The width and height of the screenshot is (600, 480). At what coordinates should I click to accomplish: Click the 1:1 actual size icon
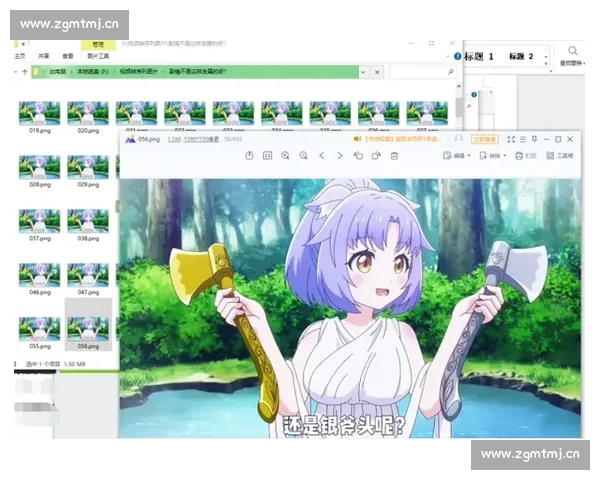pos(267,156)
